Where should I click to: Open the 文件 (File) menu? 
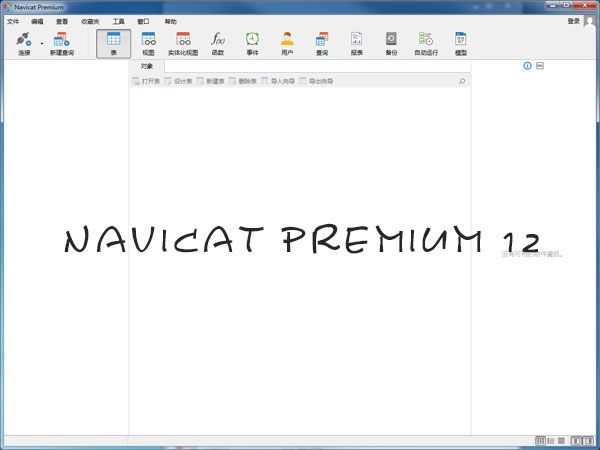point(13,21)
